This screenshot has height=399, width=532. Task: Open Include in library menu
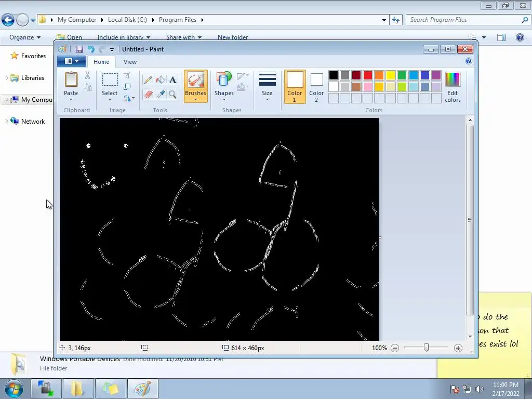click(124, 37)
